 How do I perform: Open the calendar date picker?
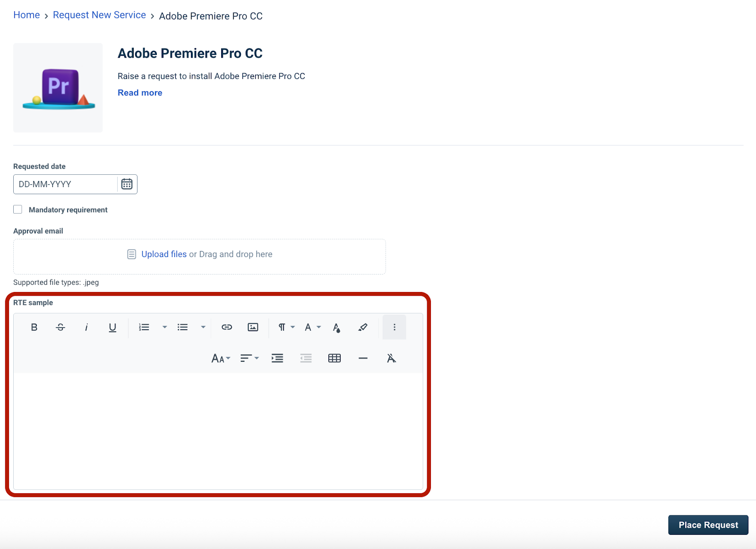click(x=127, y=184)
